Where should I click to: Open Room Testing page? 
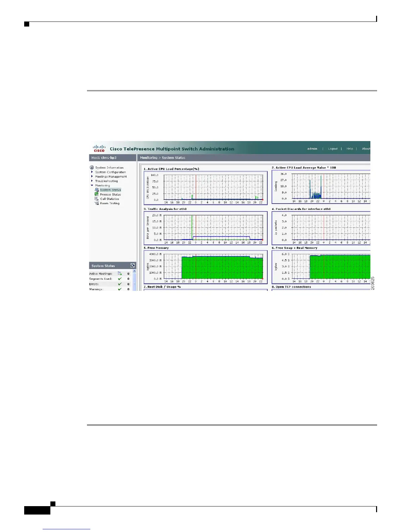coord(110,203)
